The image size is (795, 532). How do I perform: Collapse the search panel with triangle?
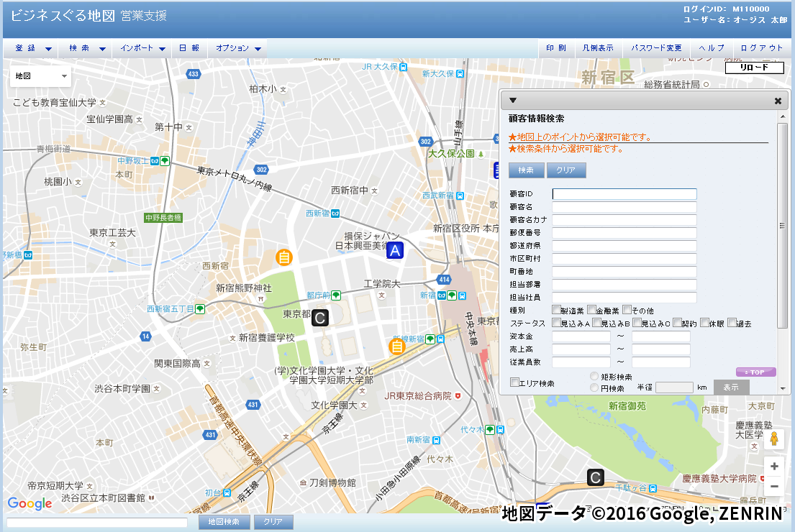click(x=512, y=101)
